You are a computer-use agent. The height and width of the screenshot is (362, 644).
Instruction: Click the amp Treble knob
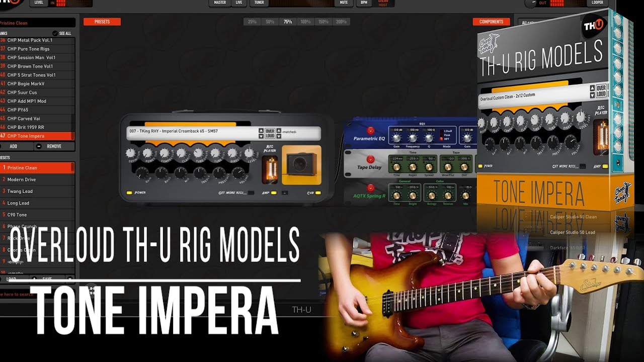click(x=200, y=173)
